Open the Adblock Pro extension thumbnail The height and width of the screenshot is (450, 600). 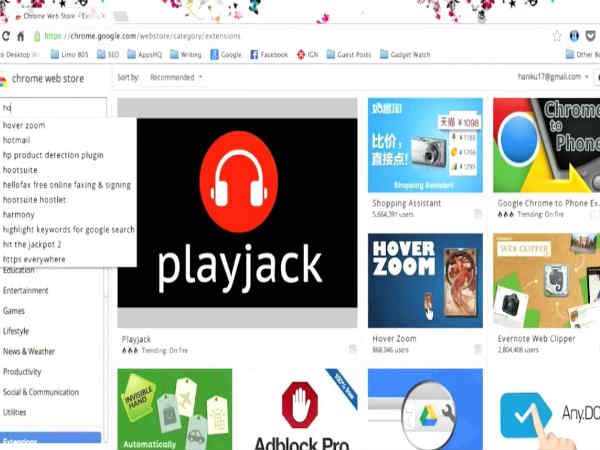point(300,409)
